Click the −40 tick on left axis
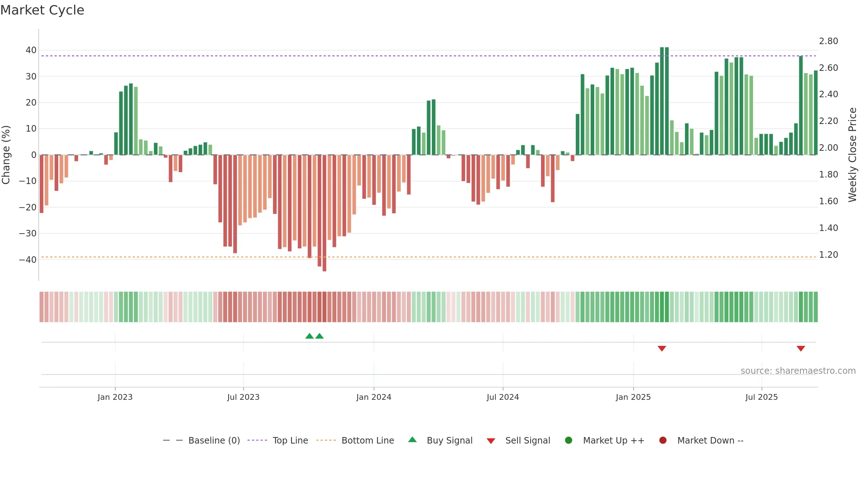This screenshot has width=868, height=488. 28,260
